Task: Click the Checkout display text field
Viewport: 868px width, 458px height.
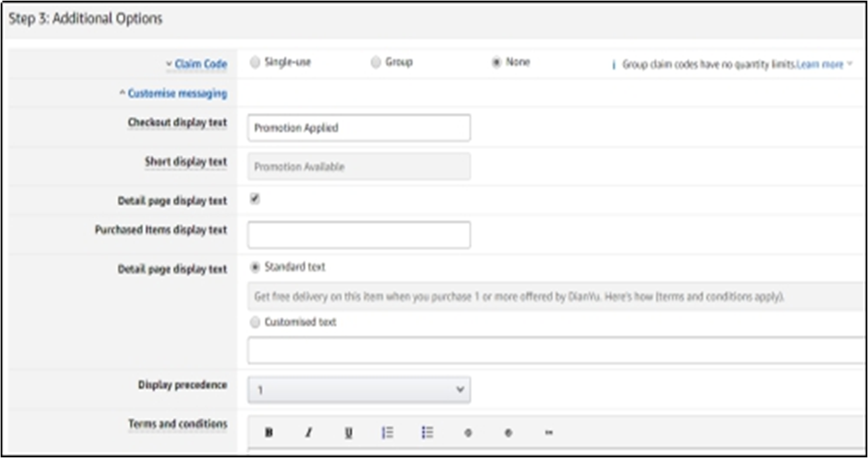Action: click(359, 128)
